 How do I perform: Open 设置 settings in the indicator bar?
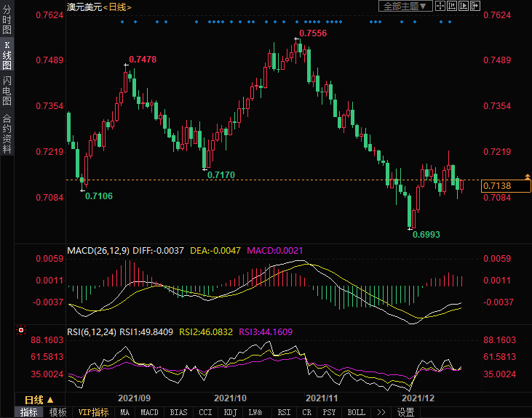coord(405,412)
